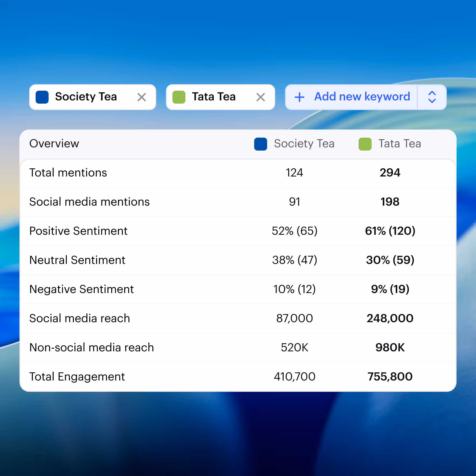Viewport: 476px width, 476px height.
Task: Click the plus icon for new keyword
Action: point(300,97)
